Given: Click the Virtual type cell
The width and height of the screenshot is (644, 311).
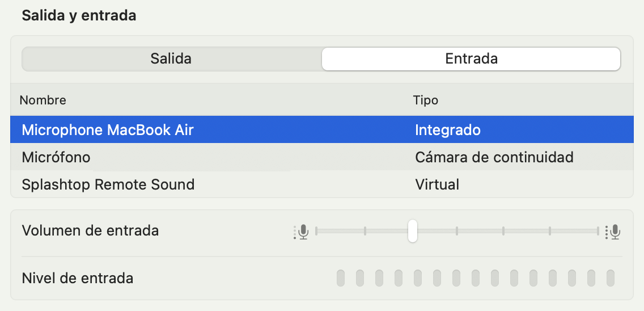Looking at the screenshot, I should [437, 184].
